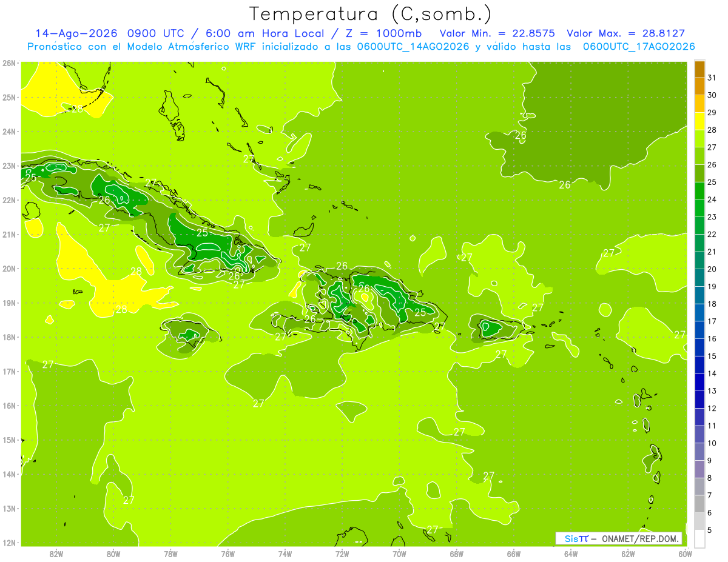The image size is (728, 562).
Task: Click the dark orange swatch above legend value 31
Action: click(x=699, y=69)
